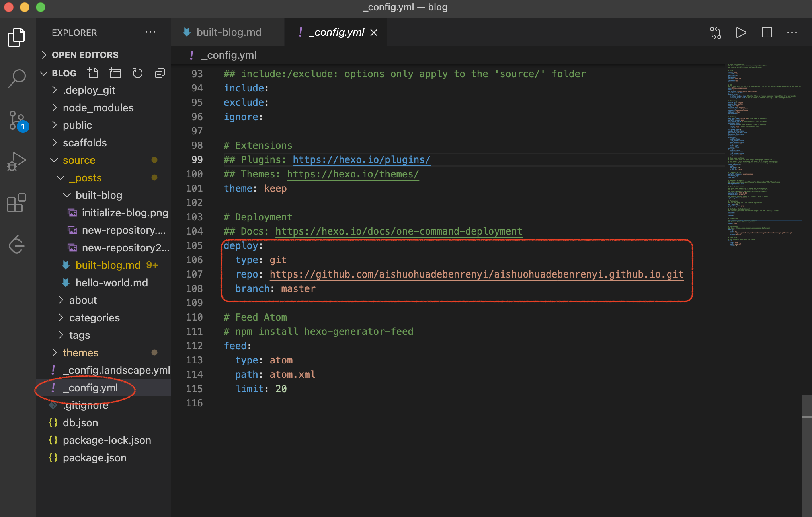Expand the node_modules folder
The height and width of the screenshot is (517, 812).
98,108
